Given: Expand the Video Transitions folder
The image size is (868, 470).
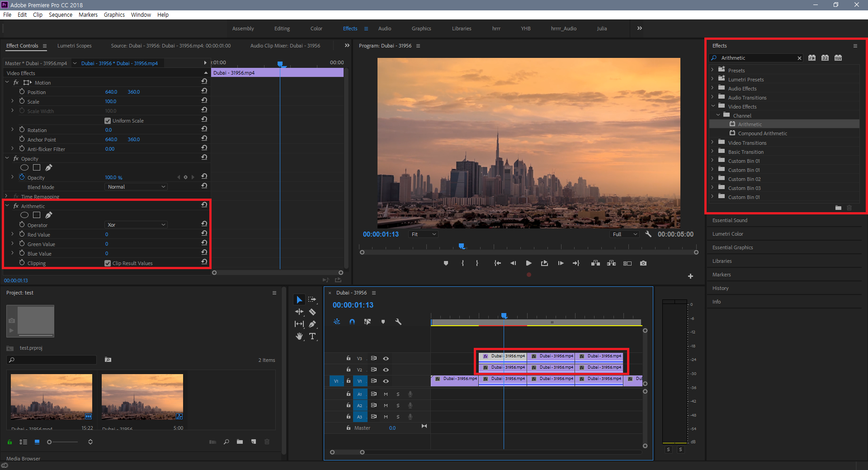Looking at the screenshot, I should coord(712,142).
